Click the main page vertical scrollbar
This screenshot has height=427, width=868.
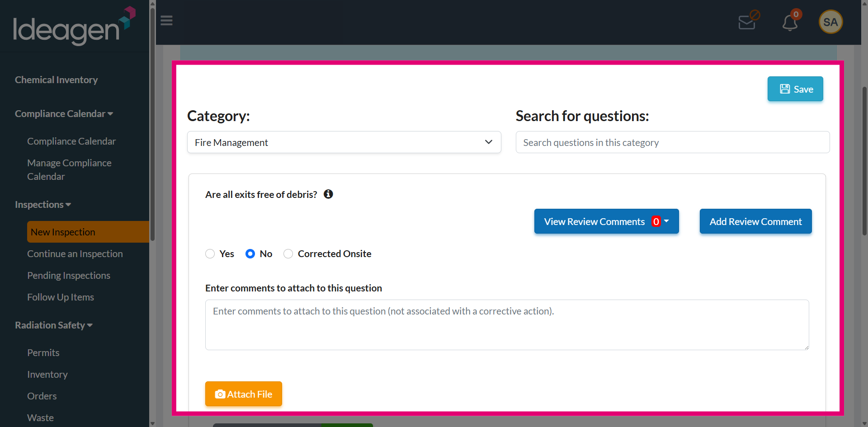[x=864, y=160]
